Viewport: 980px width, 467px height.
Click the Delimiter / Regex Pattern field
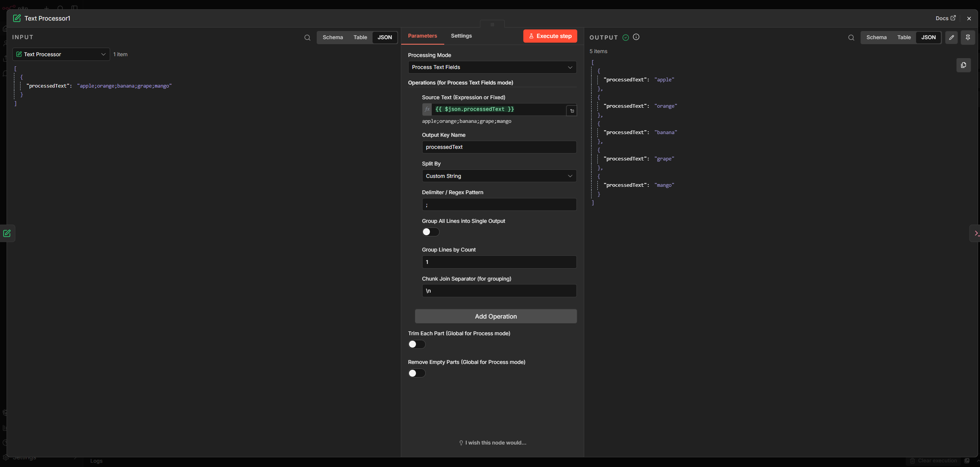pyautogui.click(x=499, y=205)
